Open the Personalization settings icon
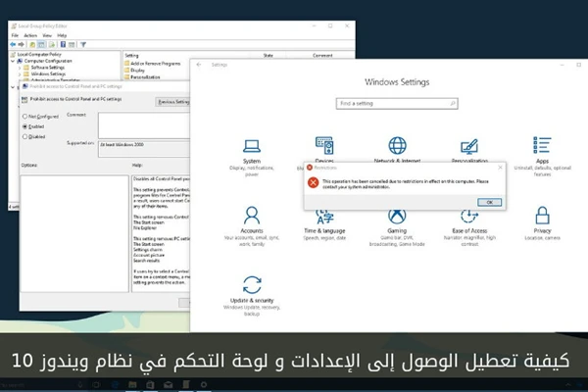The image size is (588, 392). click(469, 146)
